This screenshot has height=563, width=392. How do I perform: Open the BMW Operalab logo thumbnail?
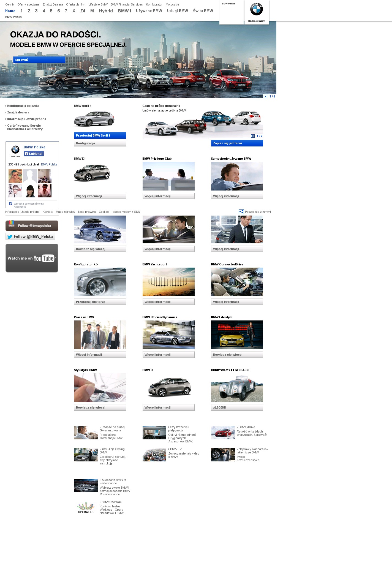[86, 508]
